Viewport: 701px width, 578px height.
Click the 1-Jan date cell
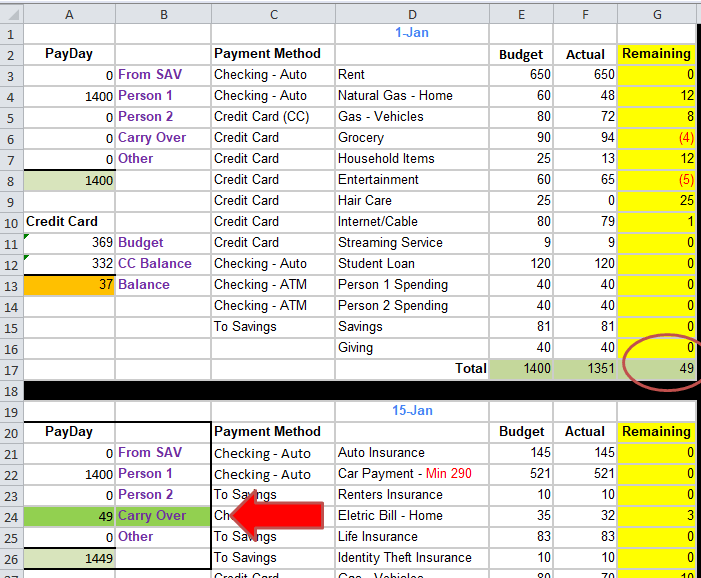[412, 33]
